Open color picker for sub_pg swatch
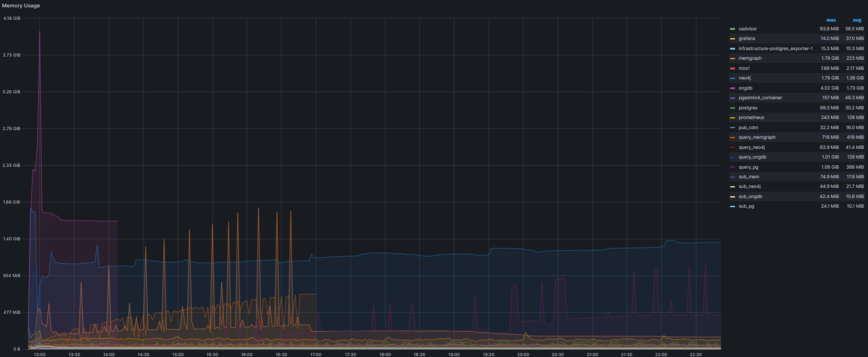Image resolution: width=868 pixels, height=357 pixels. pos(732,207)
